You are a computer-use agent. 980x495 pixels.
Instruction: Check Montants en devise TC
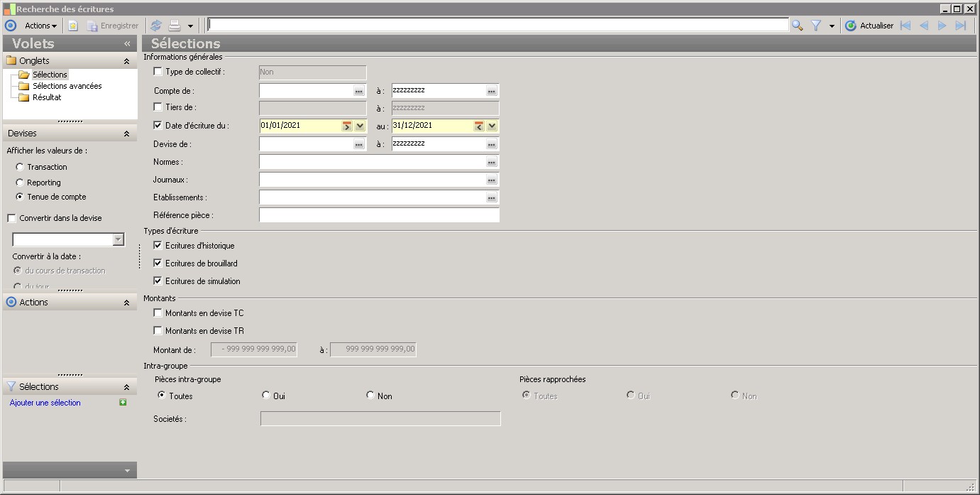[158, 313]
